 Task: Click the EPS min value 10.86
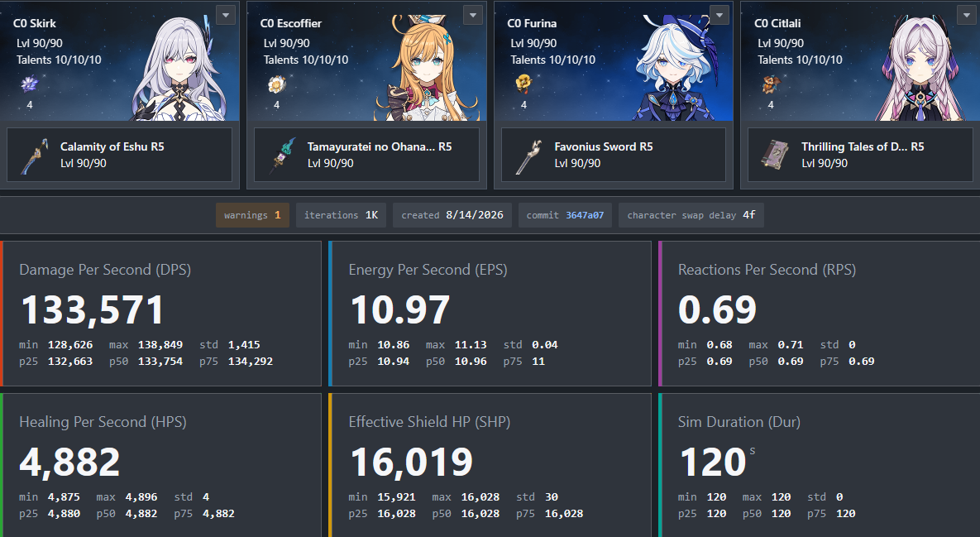tap(393, 345)
